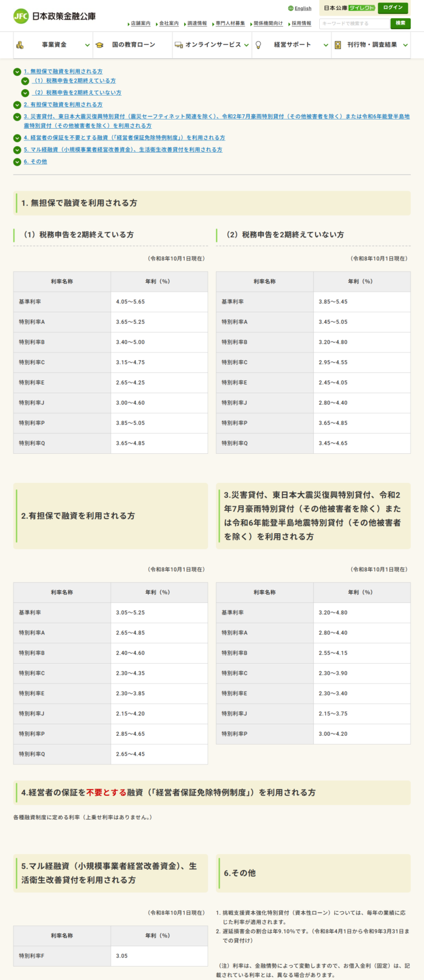
Task: Click green arrow icon beside 6. その他
Action: 17,161
